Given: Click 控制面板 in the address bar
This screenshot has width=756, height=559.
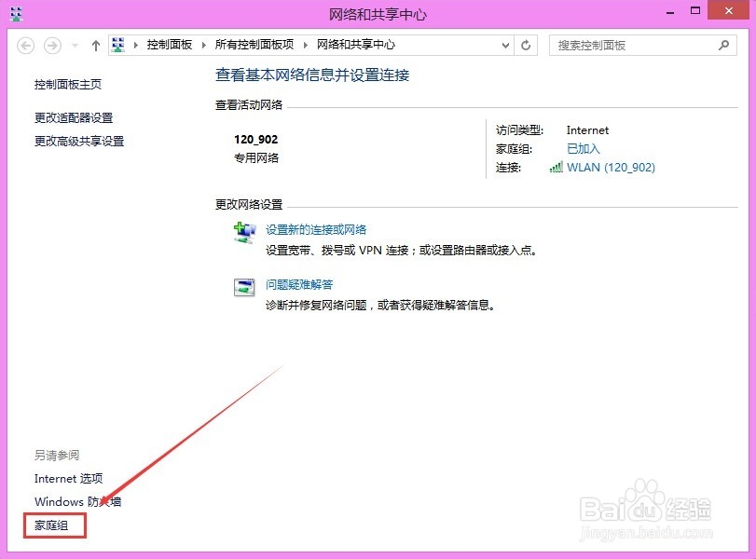Looking at the screenshot, I should 169,44.
